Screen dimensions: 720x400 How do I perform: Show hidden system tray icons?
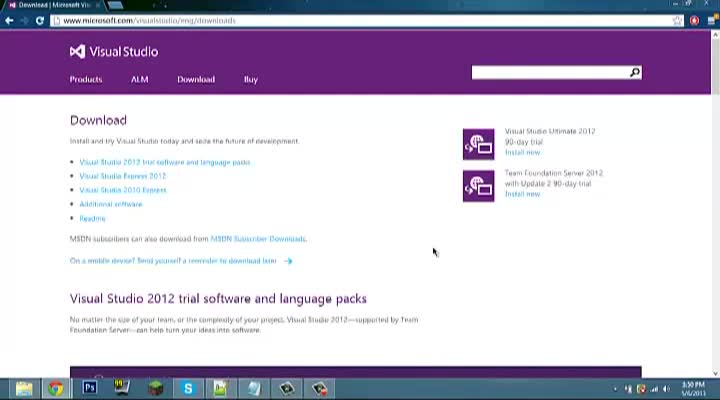[615, 389]
